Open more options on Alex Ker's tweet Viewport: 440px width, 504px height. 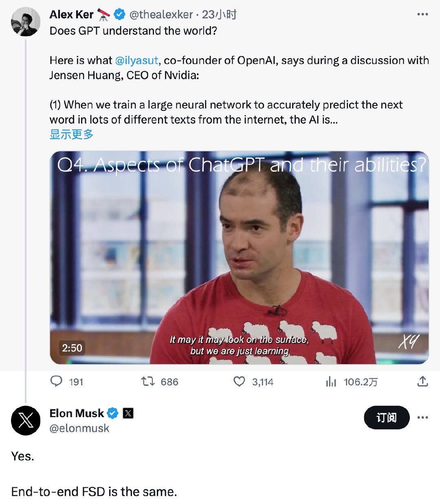tap(422, 15)
